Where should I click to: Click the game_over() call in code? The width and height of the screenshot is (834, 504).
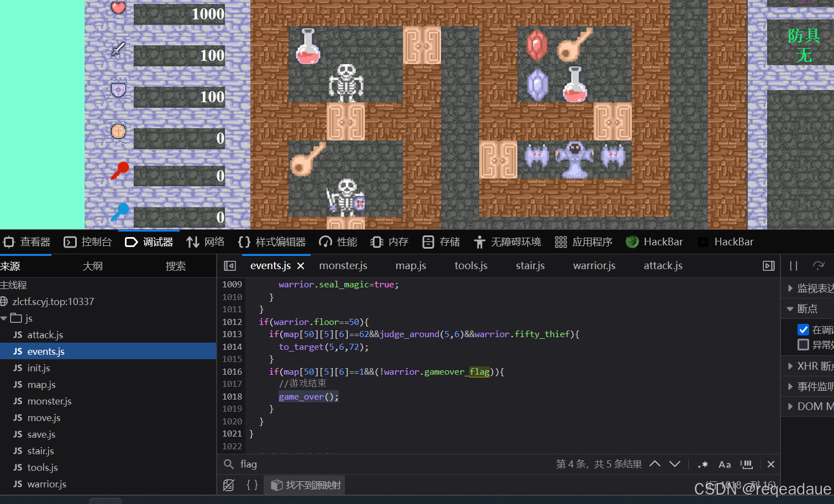[308, 396]
